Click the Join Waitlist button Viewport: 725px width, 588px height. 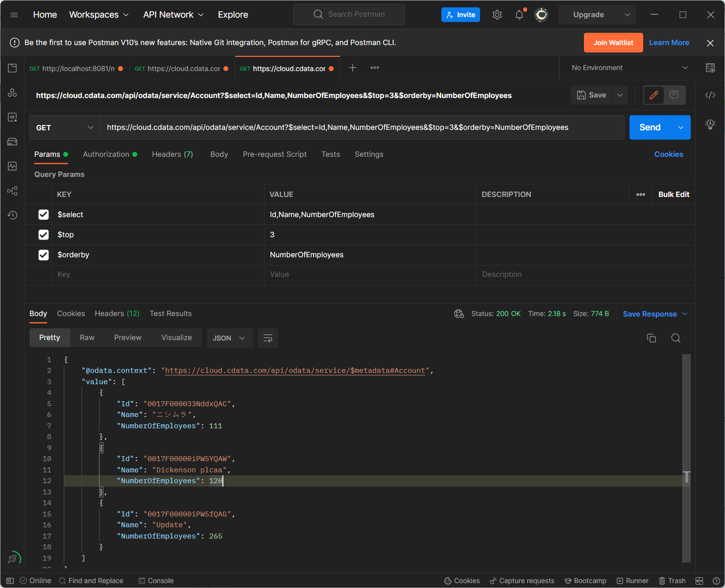[x=613, y=43]
